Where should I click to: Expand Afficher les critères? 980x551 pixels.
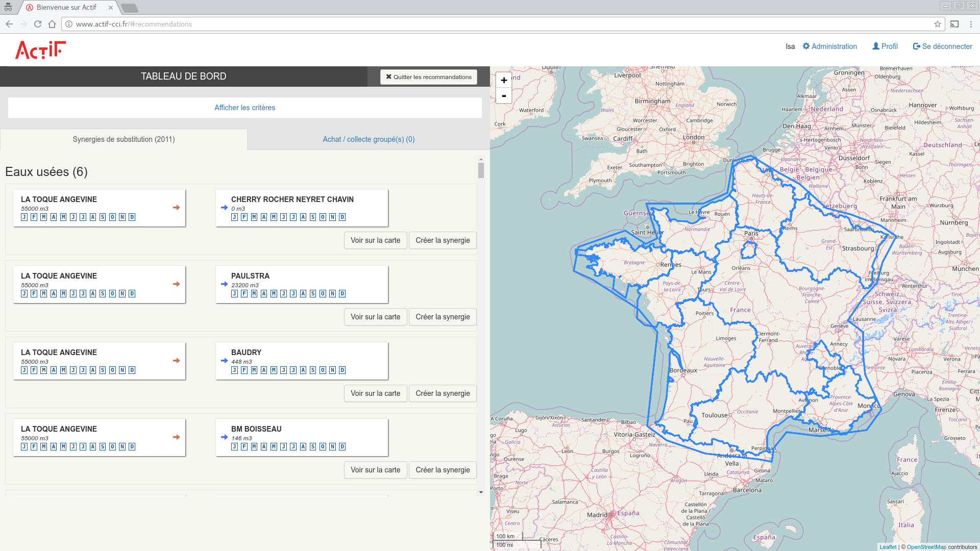(x=244, y=108)
